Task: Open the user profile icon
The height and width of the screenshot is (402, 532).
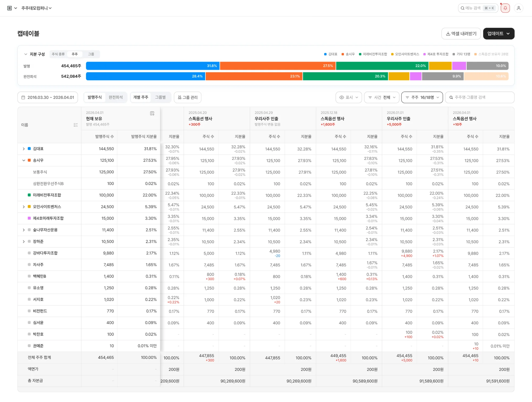Action: coord(518,8)
